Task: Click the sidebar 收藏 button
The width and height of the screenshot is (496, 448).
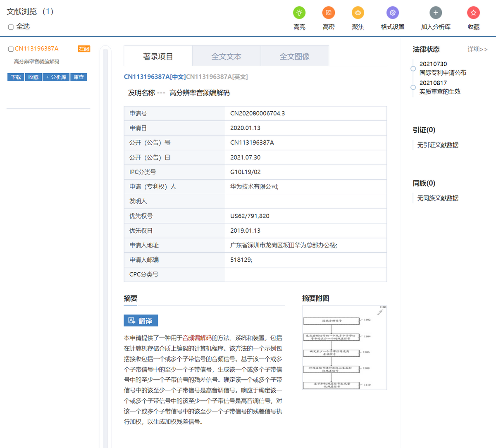Action: tap(33, 77)
